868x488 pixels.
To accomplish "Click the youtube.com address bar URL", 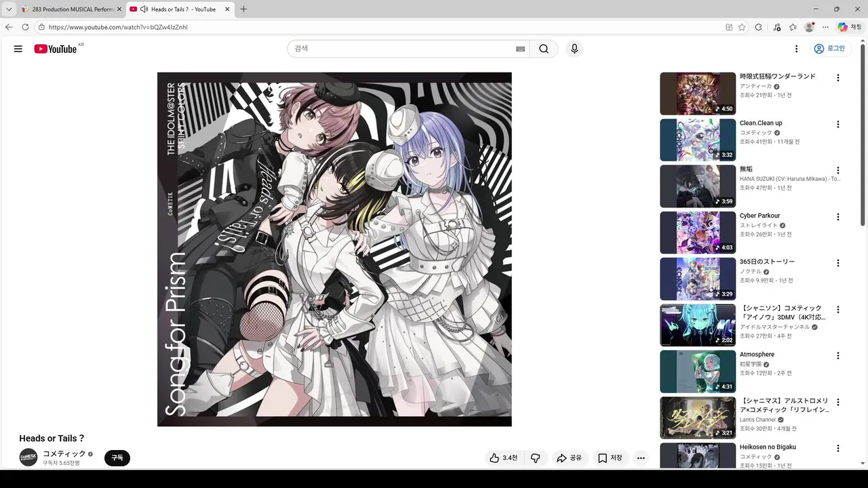I will pyautogui.click(x=118, y=27).
